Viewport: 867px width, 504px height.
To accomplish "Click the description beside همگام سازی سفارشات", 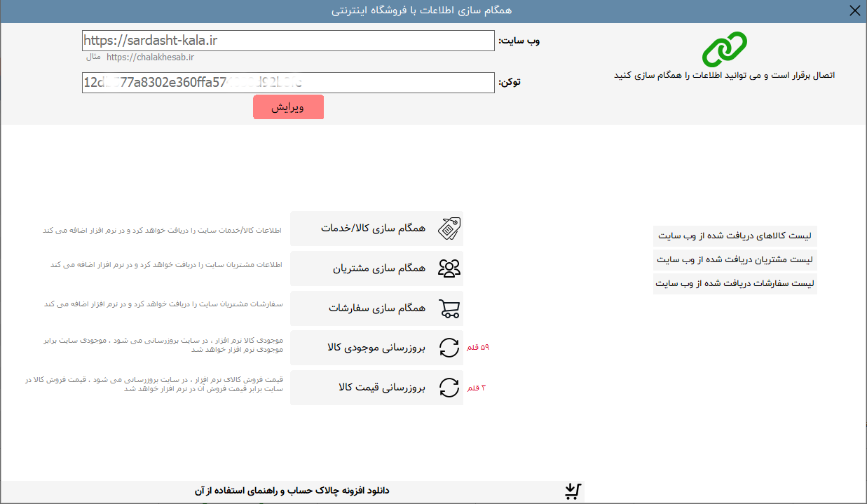I will point(163,304).
